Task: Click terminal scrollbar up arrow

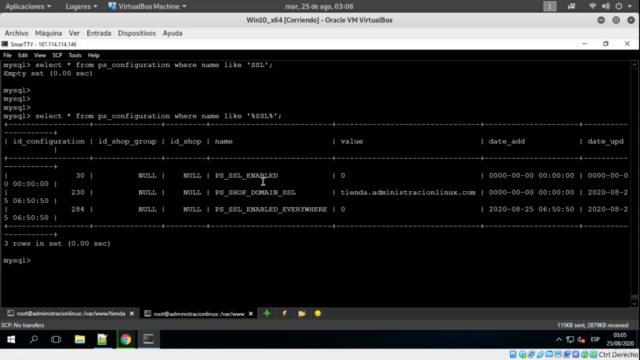Action: [x=634, y=64]
